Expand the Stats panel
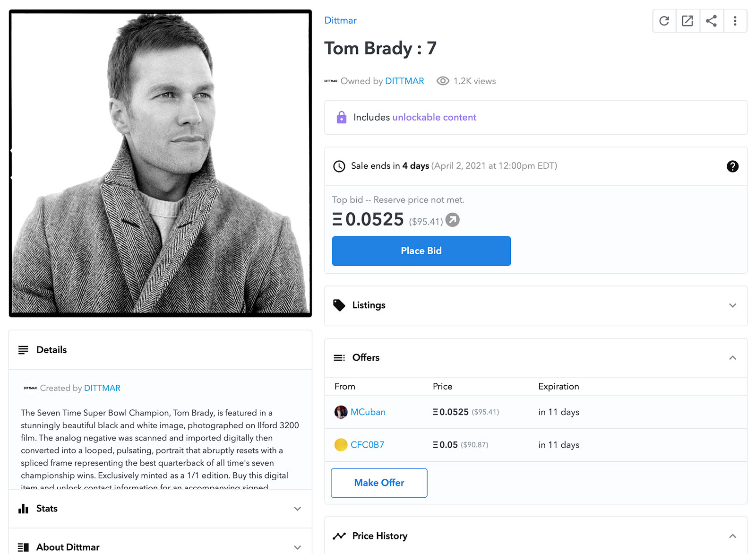This screenshot has width=756, height=554. point(297,509)
